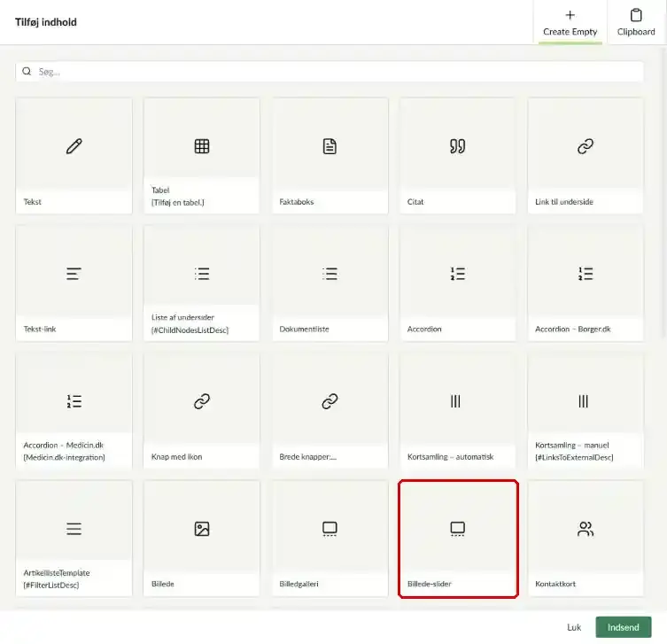This screenshot has width=667, height=644.
Task: Click the Citat label
Action: tap(415, 202)
